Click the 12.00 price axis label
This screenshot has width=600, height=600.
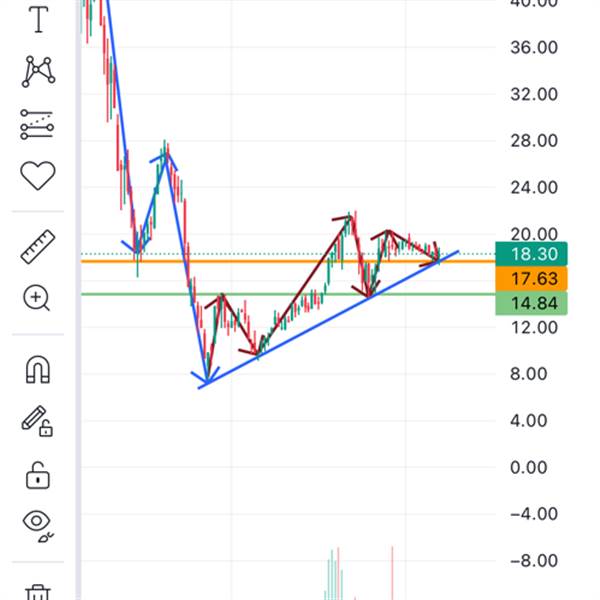534,328
